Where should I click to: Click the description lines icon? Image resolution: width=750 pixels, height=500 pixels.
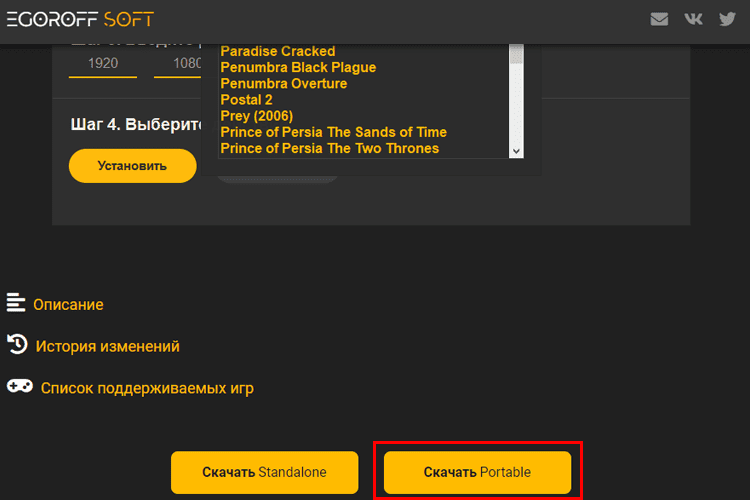pos(16,303)
